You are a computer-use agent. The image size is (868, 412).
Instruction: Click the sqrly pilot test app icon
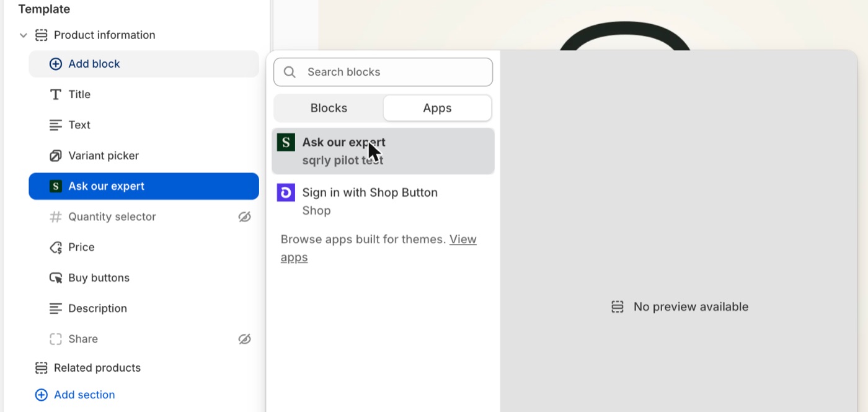click(x=286, y=143)
